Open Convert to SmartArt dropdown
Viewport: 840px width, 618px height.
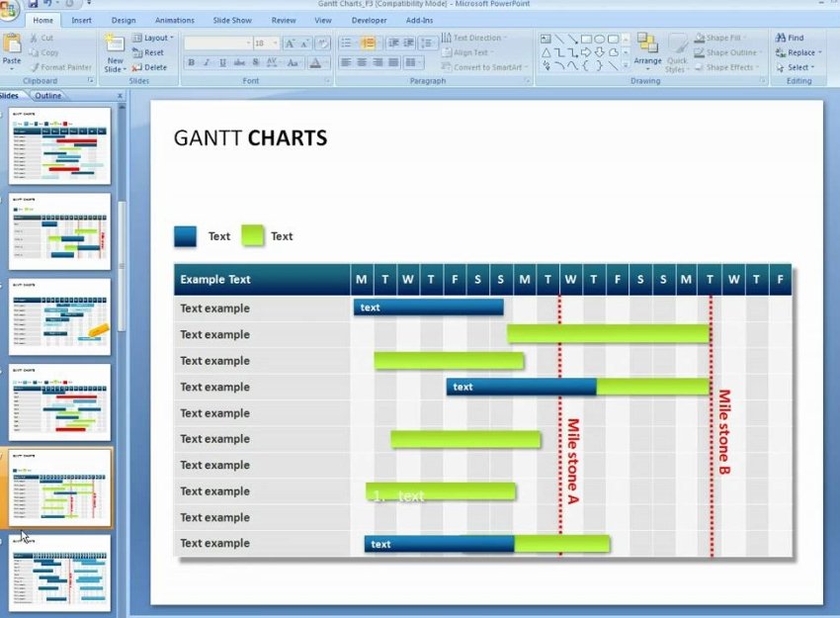[485, 67]
